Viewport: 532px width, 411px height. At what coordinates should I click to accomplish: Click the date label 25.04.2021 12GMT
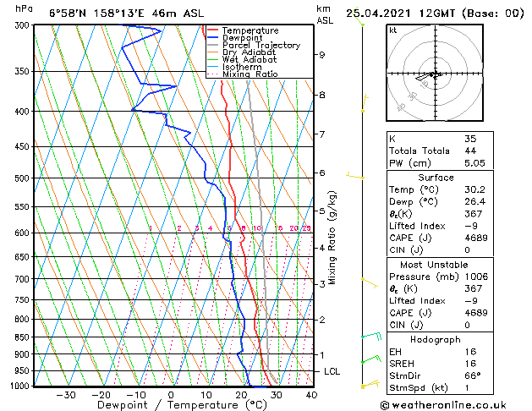click(402, 14)
